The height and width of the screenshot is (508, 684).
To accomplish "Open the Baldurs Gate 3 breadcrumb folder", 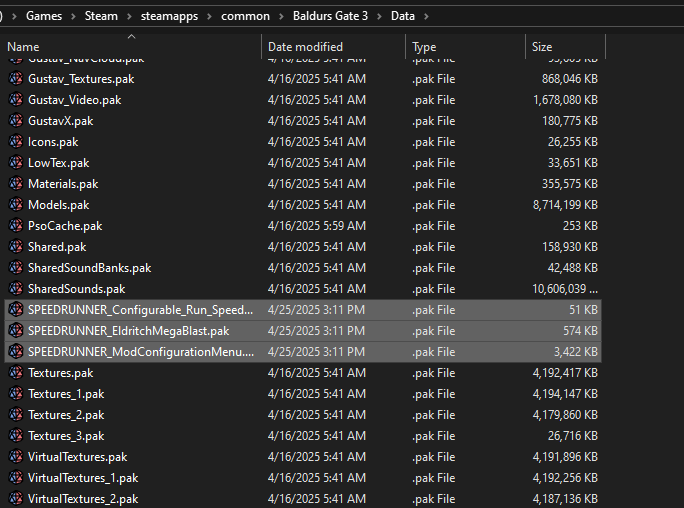I will pos(330,16).
